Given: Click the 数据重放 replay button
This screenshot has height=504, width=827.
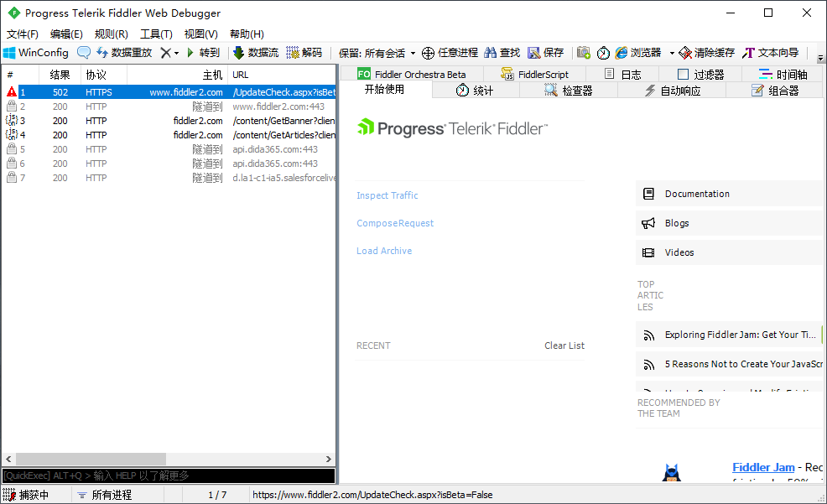Looking at the screenshot, I should pyautogui.click(x=124, y=53).
